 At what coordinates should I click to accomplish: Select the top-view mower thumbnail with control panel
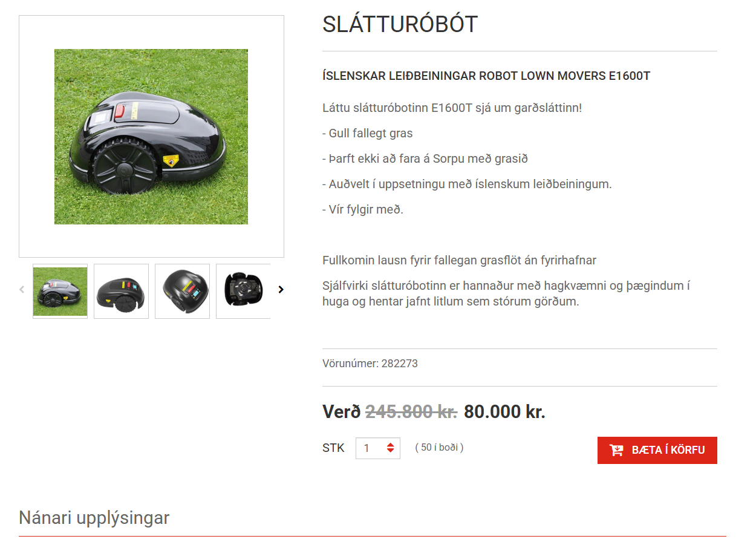click(x=182, y=291)
